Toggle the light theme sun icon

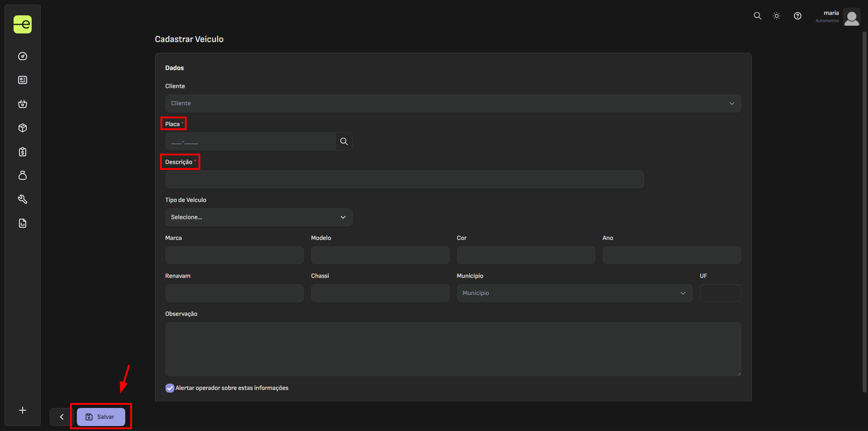click(777, 16)
